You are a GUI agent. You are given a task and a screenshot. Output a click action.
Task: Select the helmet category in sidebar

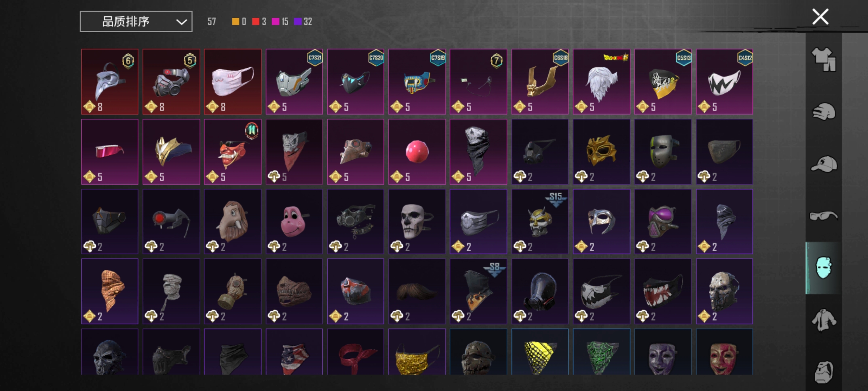[x=824, y=112]
